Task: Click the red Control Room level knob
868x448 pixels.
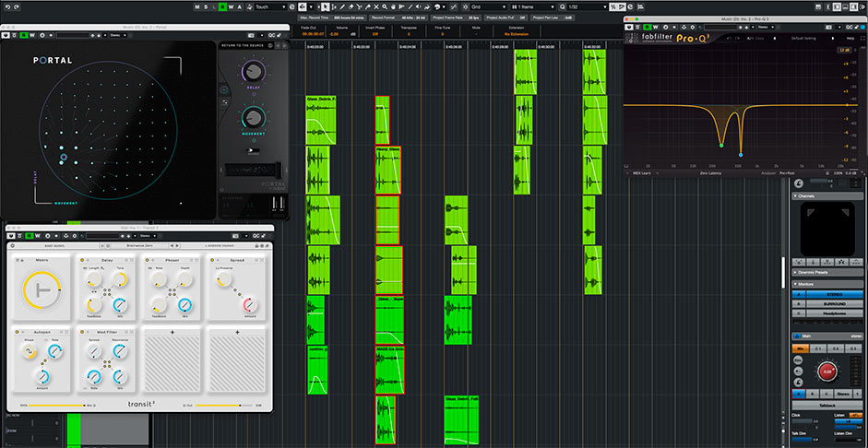Action: click(827, 371)
